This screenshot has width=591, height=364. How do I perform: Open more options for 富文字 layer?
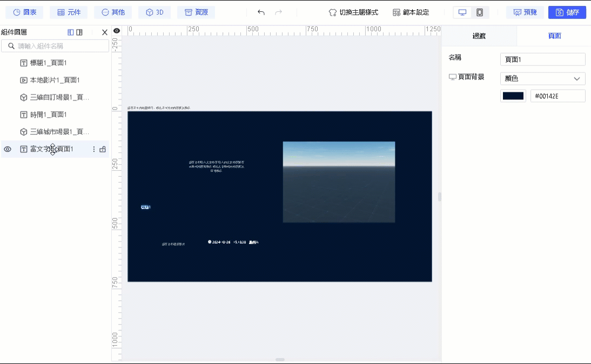coord(94,149)
